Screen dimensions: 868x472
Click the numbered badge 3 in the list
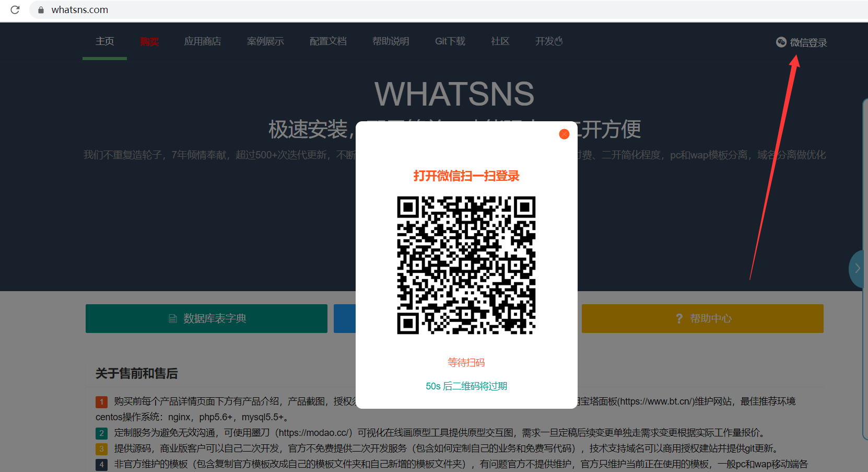click(101, 449)
